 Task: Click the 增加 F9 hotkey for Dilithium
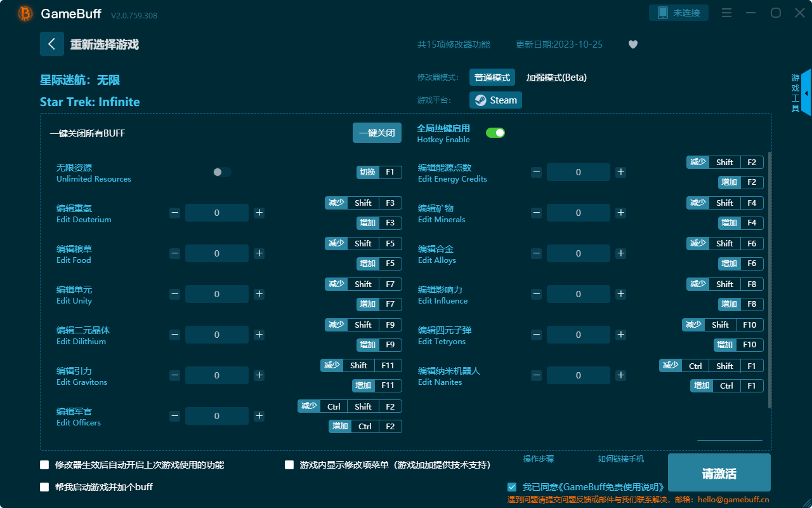tap(379, 345)
